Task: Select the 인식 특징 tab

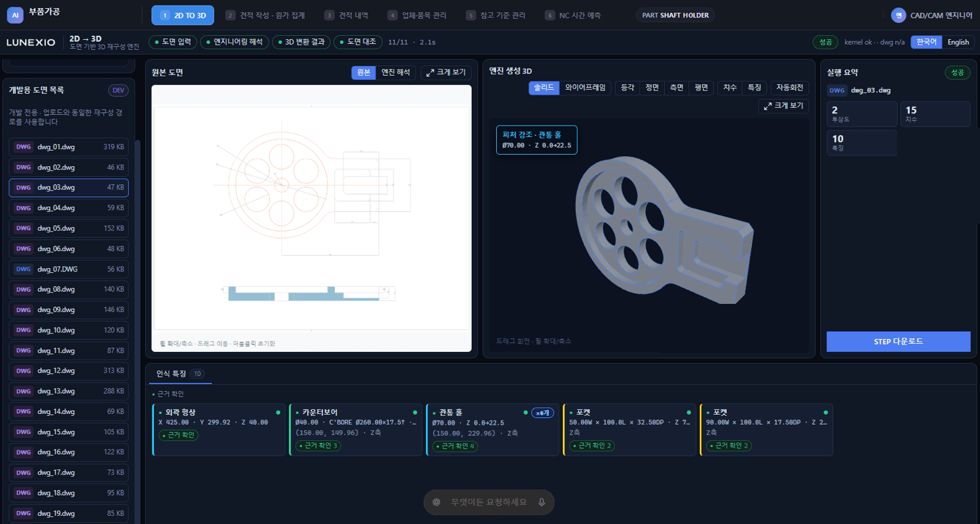Action: coord(180,373)
